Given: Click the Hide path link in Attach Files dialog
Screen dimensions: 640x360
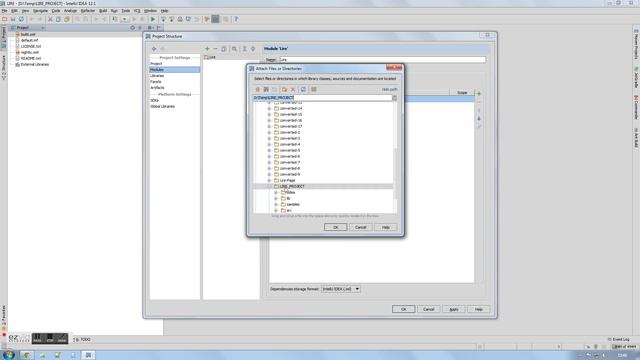Looking at the screenshot, I should tap(389, 89).
